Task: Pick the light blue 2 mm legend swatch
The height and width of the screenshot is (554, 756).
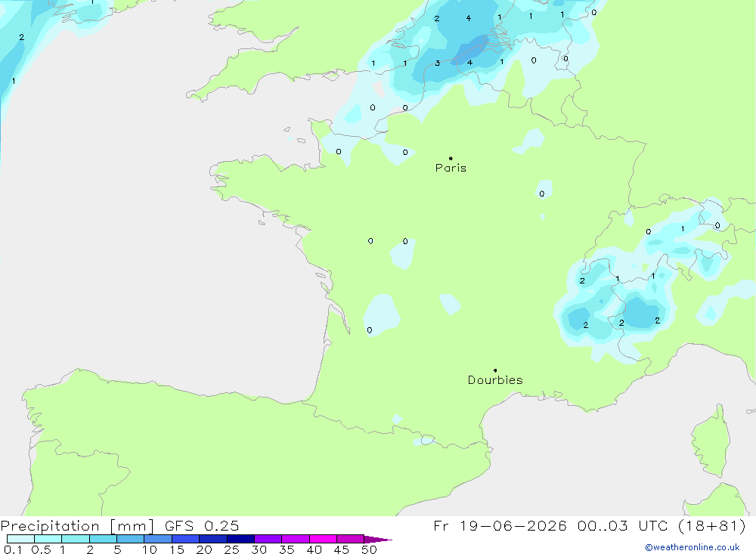Action: coord(103,539)
